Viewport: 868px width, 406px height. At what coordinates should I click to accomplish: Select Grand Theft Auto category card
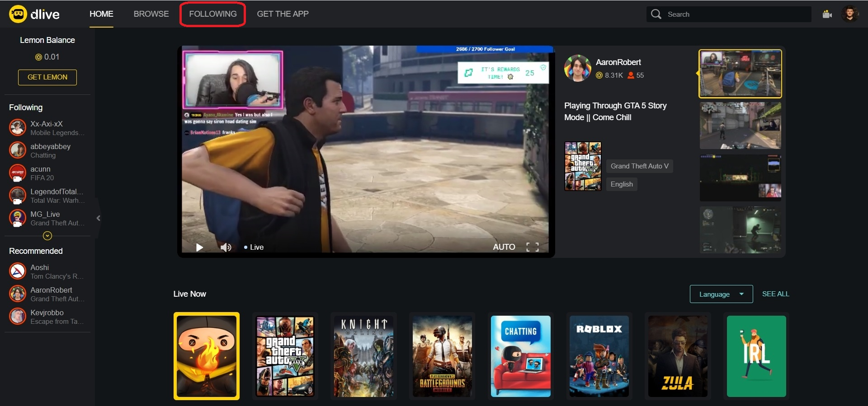[285, 356]
